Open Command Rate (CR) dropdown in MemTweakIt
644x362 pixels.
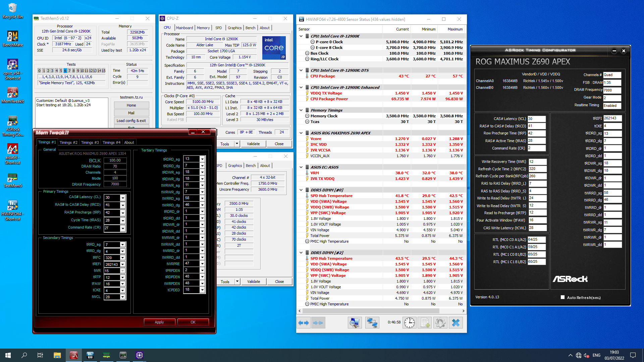pyautogui.click(x=123, y=228)
